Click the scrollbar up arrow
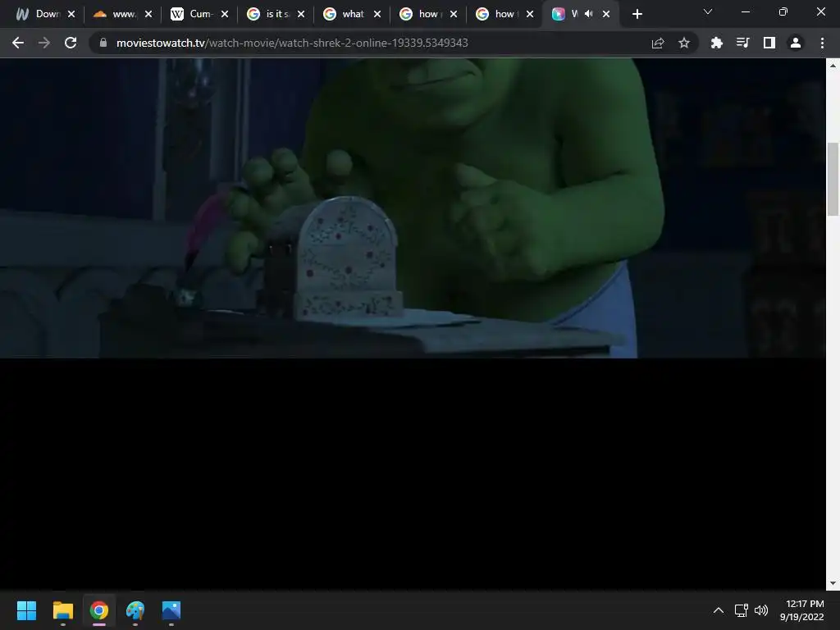 click(x=833, y=66)
